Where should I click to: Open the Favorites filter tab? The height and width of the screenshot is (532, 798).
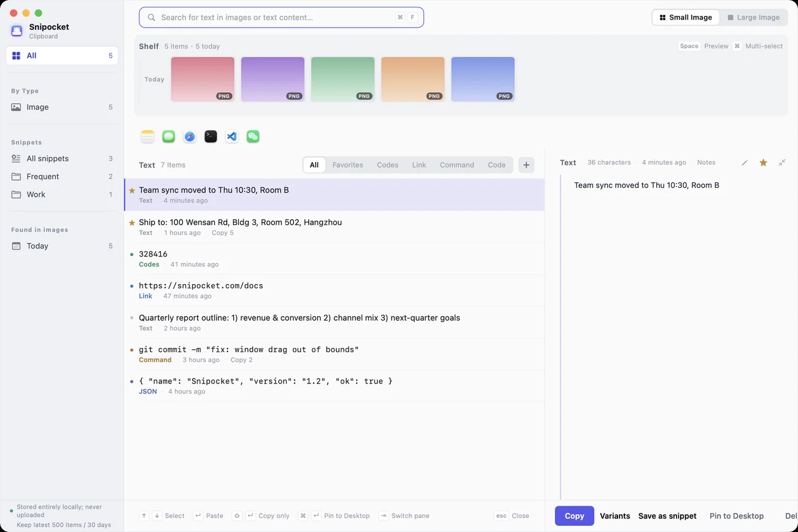347,165
